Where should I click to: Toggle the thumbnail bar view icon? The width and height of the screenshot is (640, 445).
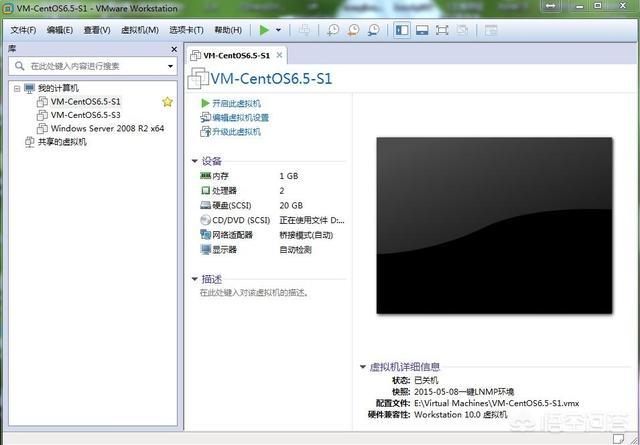[x=422, y=30]
